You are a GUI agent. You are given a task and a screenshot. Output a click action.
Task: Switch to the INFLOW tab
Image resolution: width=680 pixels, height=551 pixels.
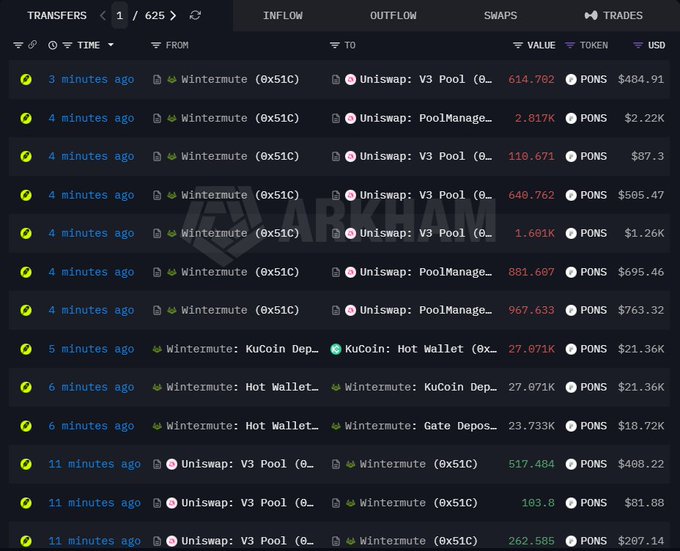(283, 16)
